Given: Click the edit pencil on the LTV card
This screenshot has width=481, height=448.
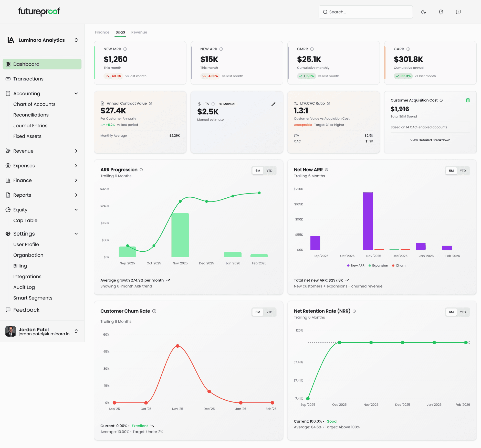Looking at the screenshot, I should (x=273, y=104).
